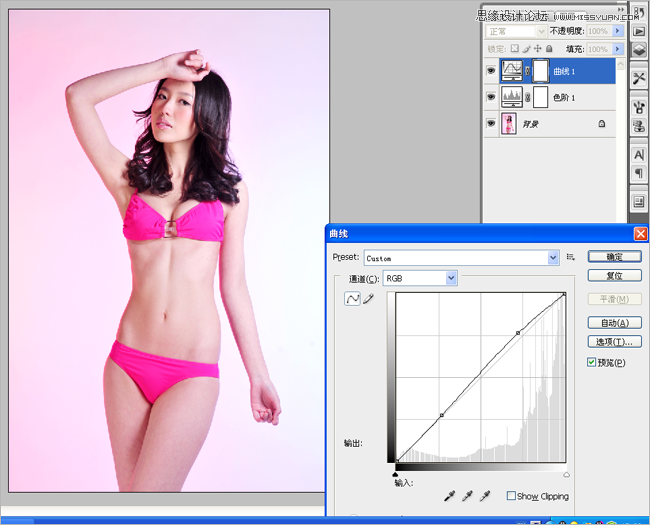Select the upper curve control point
Viewport: 650px width, 525px height.
(518, 333)
